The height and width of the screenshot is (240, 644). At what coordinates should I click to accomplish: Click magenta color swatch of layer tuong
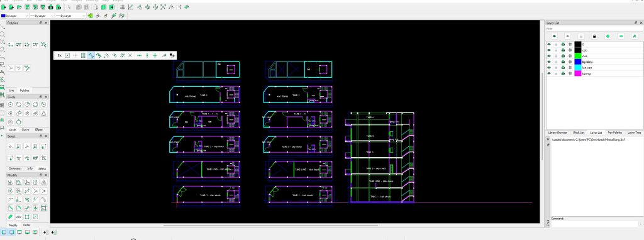coord(578,74)
